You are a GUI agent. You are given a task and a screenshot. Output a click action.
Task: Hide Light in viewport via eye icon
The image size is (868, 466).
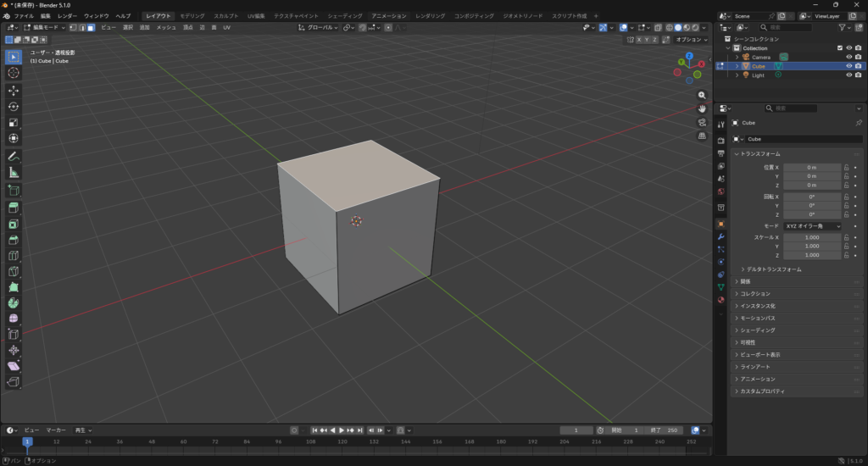click(x=849, y=75)
